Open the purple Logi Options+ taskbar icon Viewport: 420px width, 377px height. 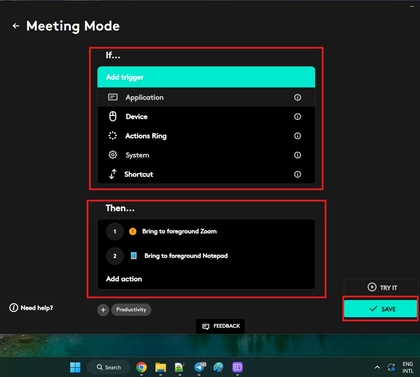tap(238, 367)
